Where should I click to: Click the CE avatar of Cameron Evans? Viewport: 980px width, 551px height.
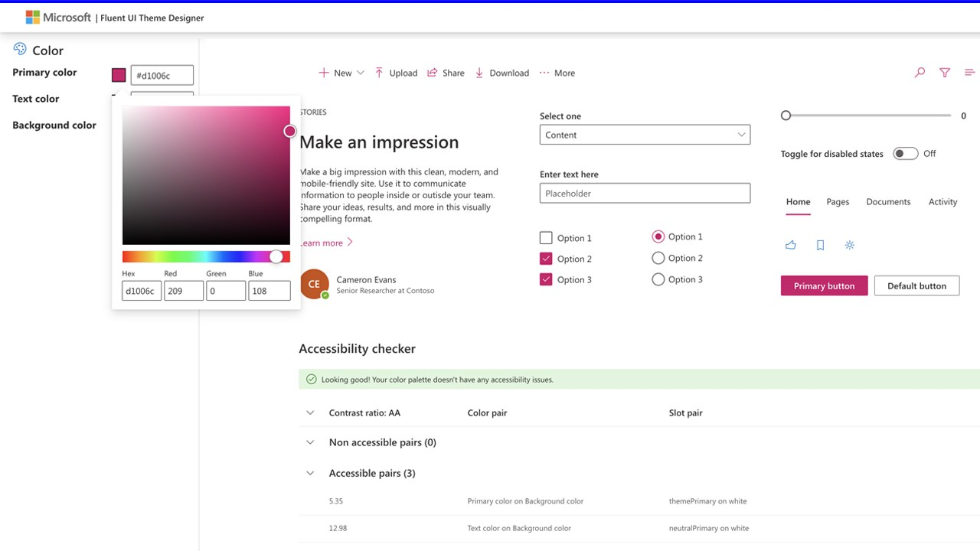click(x=314, y=284)
